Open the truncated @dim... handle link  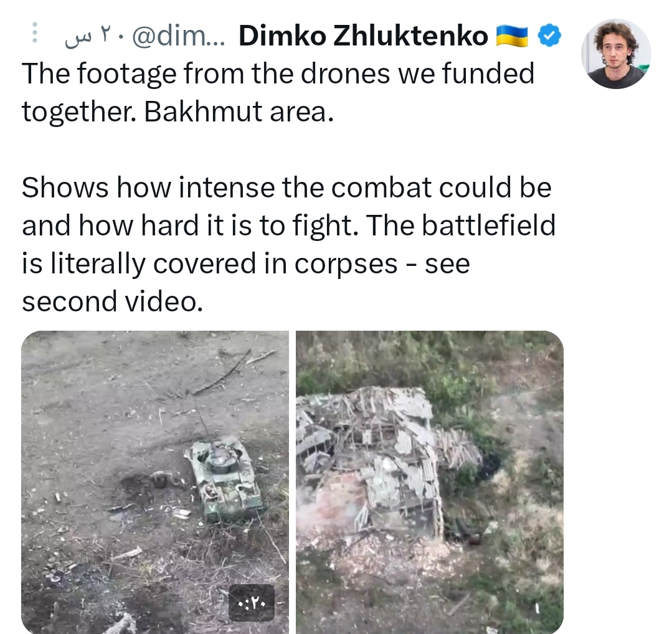coord(178,35)
